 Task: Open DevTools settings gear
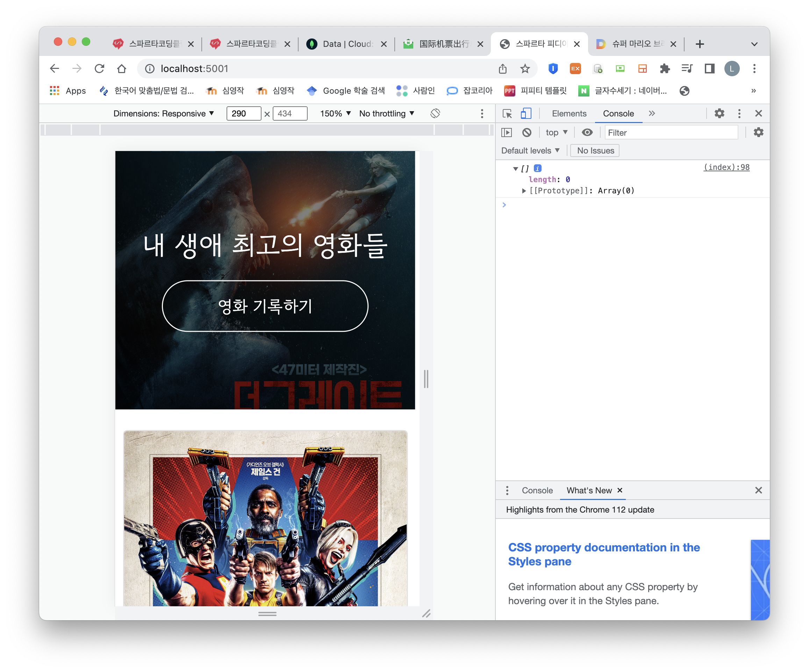point(719,113)
